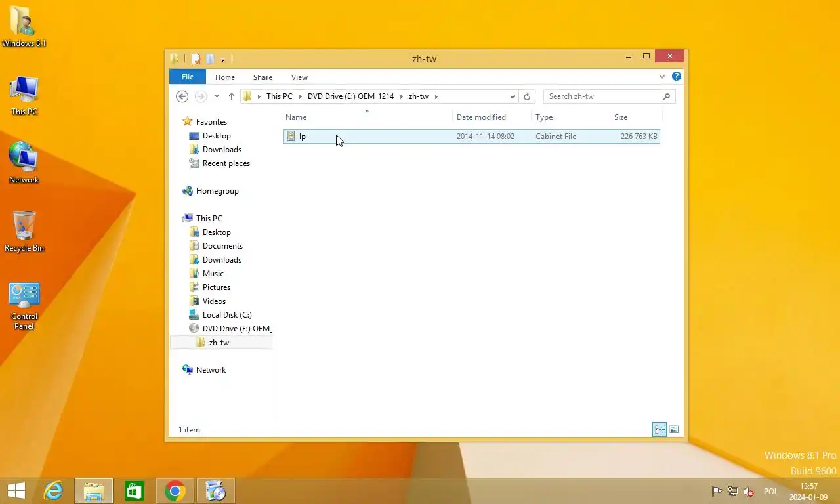Select the Windows 8.1 desktop folder icon
The height and width of the screenshot is (504, 840).
tap(24, 27)
